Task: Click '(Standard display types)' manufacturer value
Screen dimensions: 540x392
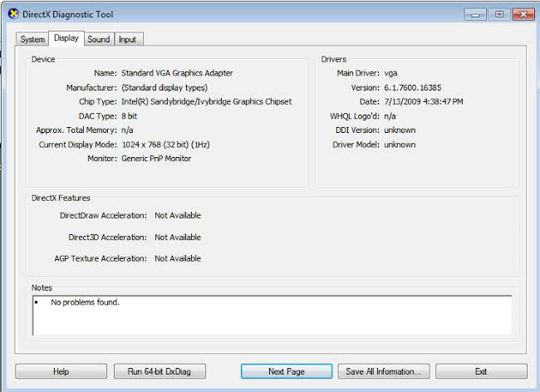Action: (x=164, y=88)
